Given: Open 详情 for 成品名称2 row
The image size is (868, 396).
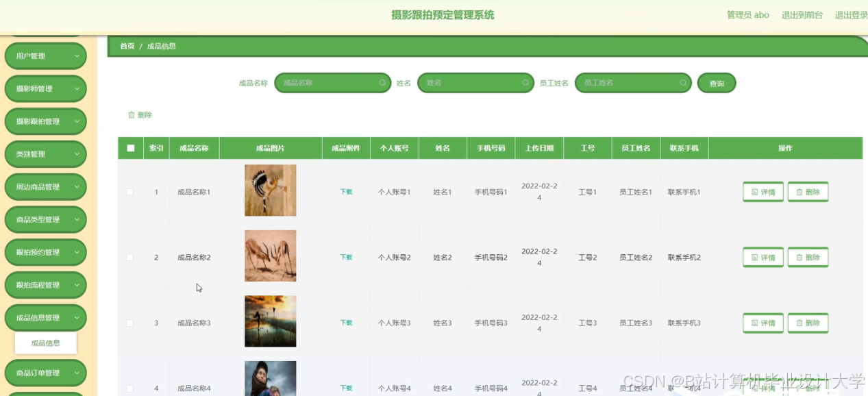Looking at the screenshot, I should pos(763,258).
